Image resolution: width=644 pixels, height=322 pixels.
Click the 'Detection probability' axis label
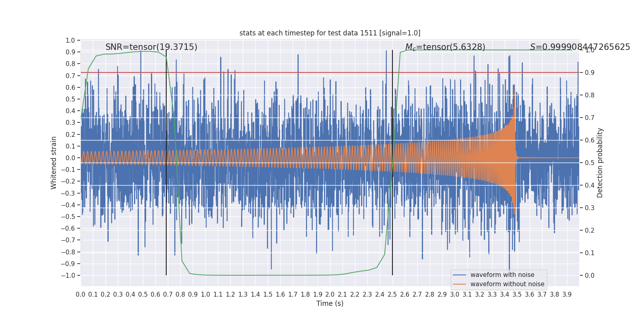click(x=600, y=163)
